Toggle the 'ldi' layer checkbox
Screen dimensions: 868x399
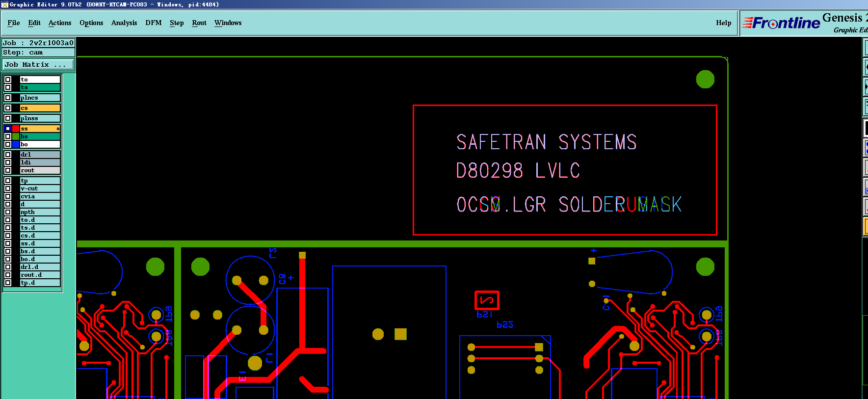pos(8,162)
